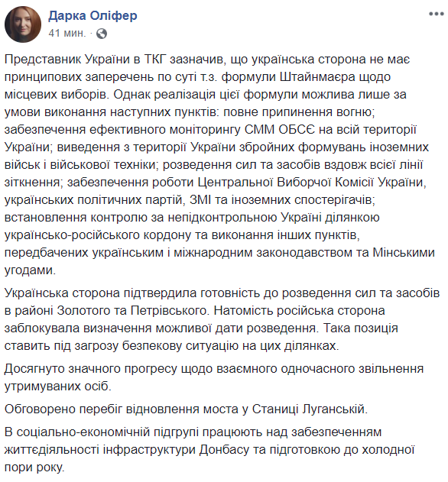Click the phrase 'Мінськими угодами' in the post
Screen dimensions: 448x482
click(x=219, y=261)
